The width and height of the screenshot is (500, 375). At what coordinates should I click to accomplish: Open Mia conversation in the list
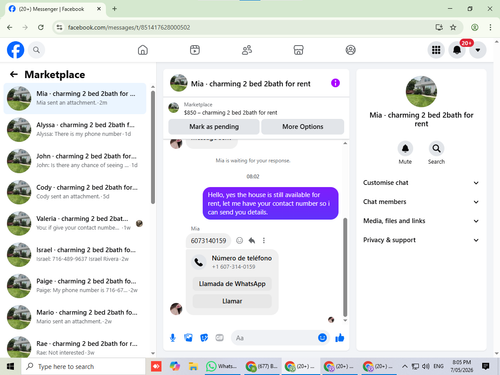click(75, 98)
